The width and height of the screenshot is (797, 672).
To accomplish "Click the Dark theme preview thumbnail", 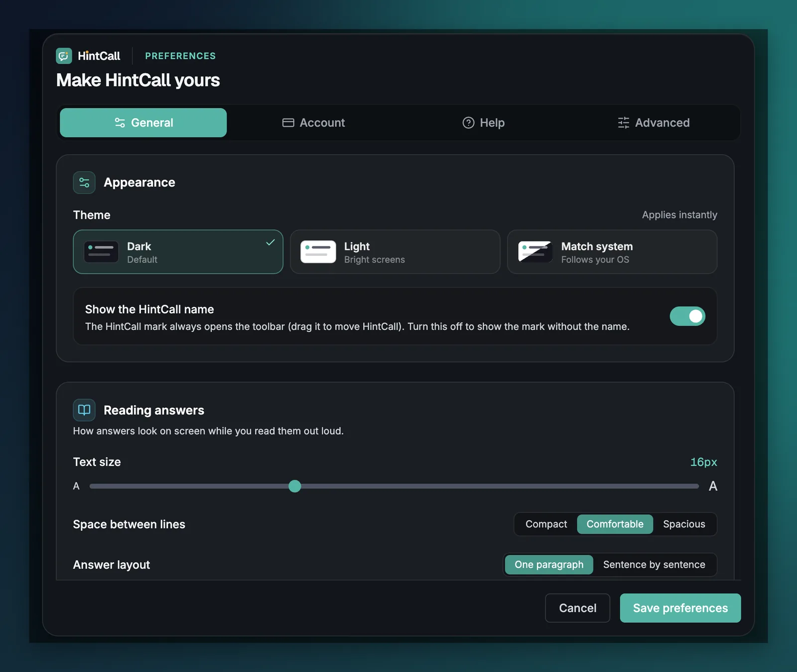I will (x=101, y=252).
